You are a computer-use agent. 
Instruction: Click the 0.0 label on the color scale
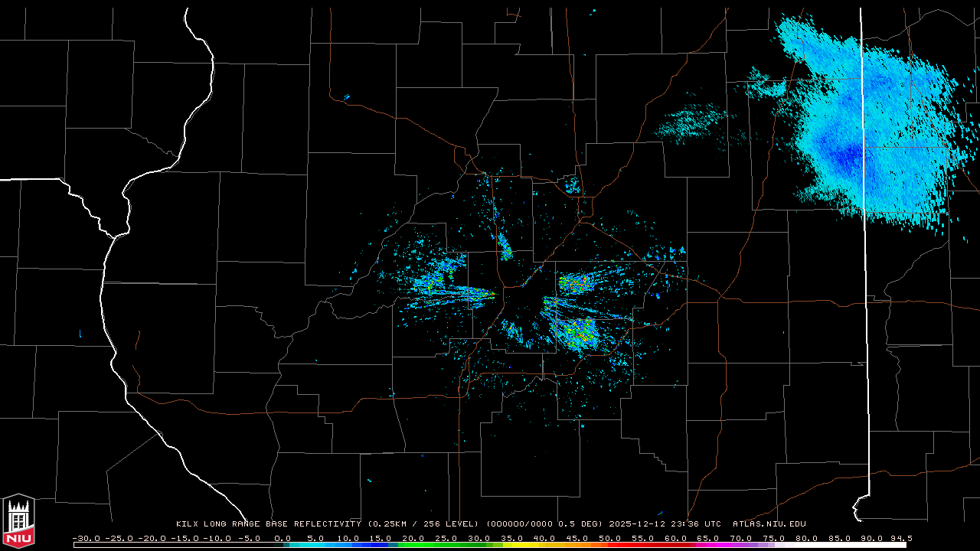[x=283, y=538]
